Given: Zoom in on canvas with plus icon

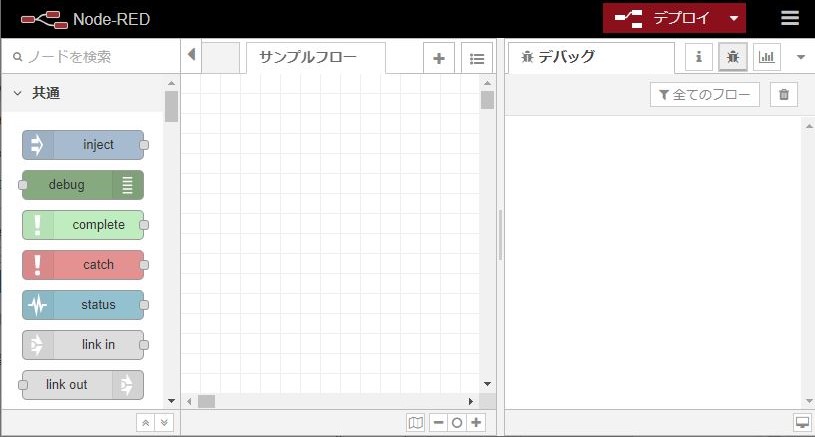Looking at the screenshot, I should [x=477, y=423].
